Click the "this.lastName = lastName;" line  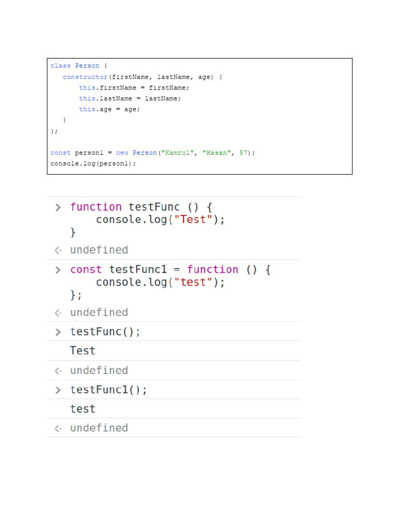(130, 98)
